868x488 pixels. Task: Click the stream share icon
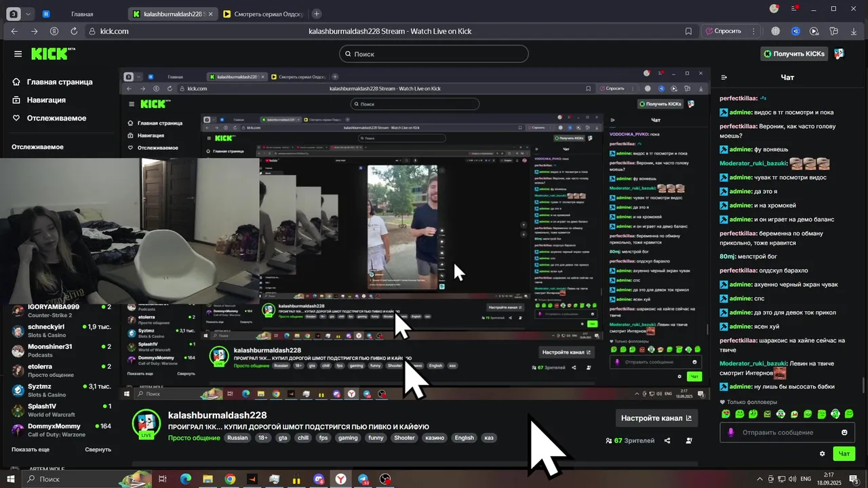[667, 441]
